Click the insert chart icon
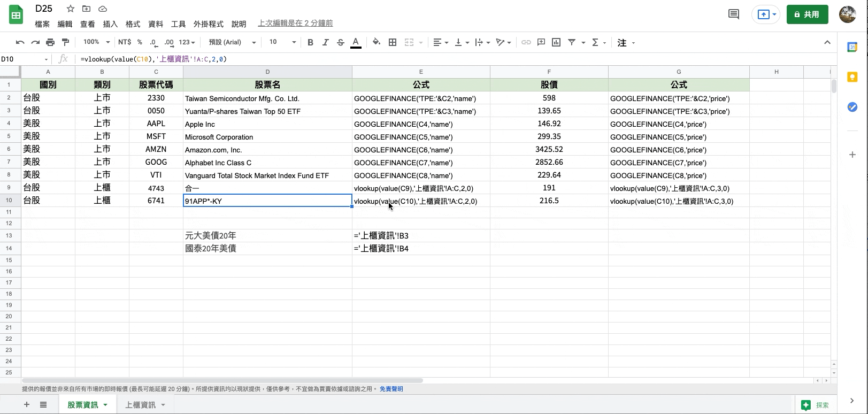 click(x=556, y=42)
